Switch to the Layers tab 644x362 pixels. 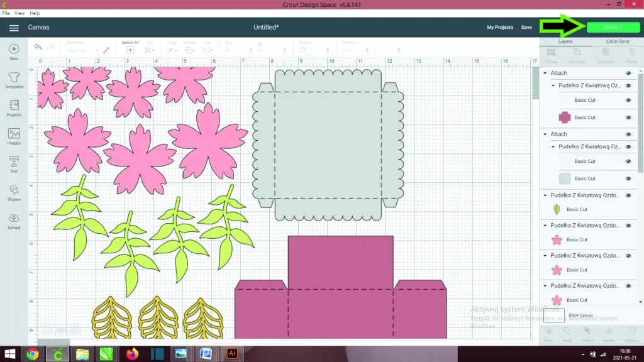click(x=565, y=41)
